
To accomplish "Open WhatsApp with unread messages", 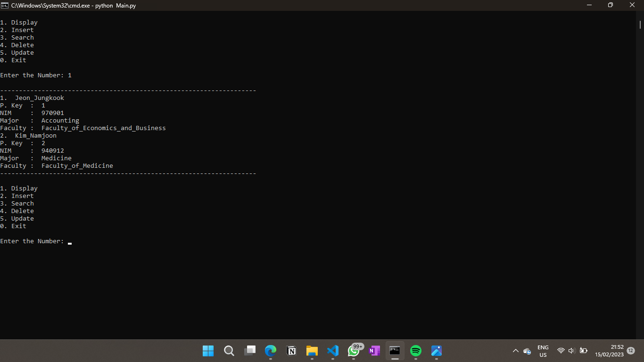I will point(353,351).
